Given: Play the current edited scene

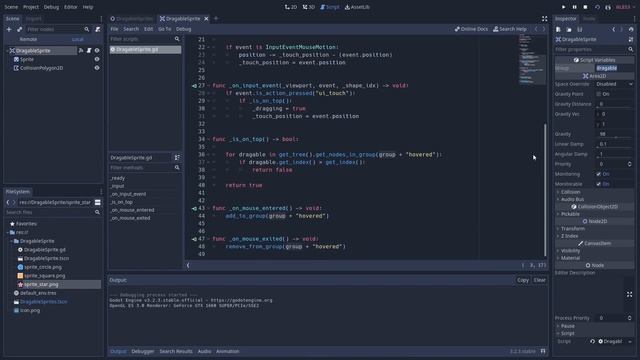Looking at the screenshot, I should click(597, 7).
